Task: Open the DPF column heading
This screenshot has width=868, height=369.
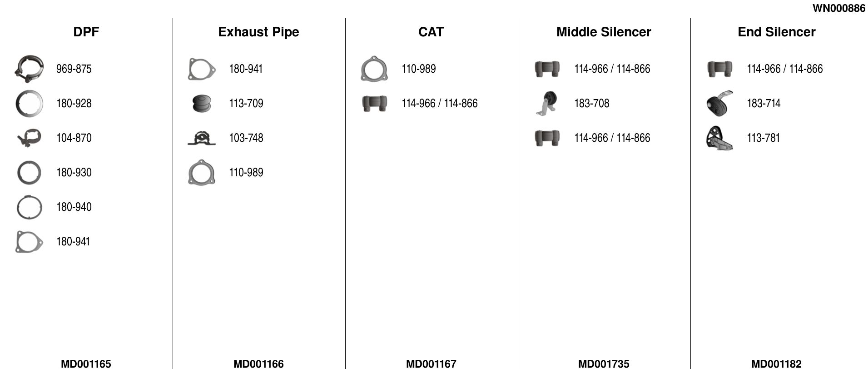Action: point(86,32)
